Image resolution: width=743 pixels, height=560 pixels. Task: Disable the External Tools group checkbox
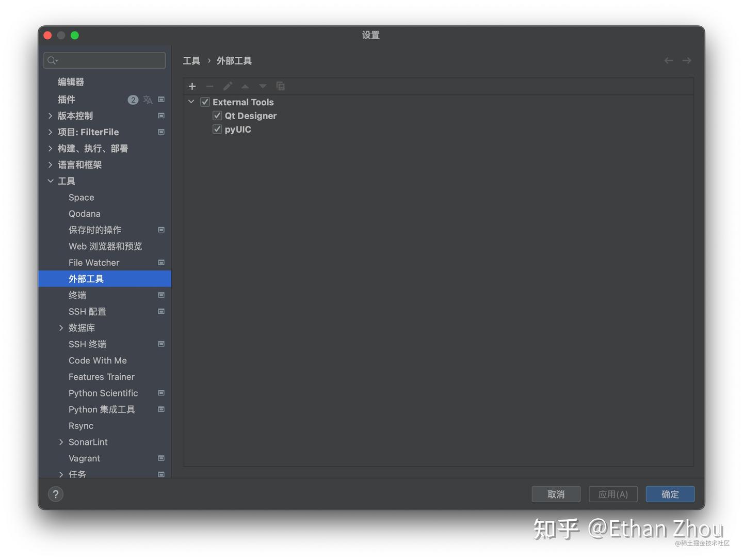tap(205, 102)
